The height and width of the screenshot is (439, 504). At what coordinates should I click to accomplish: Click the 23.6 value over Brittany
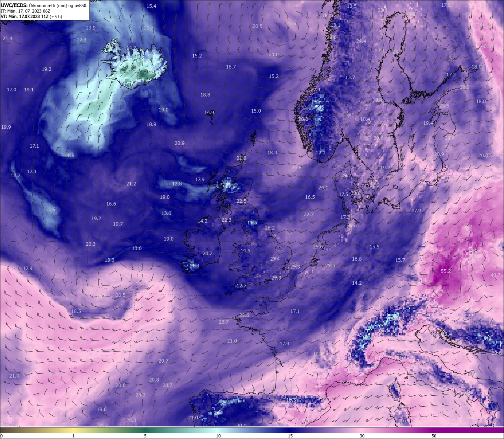244,315
